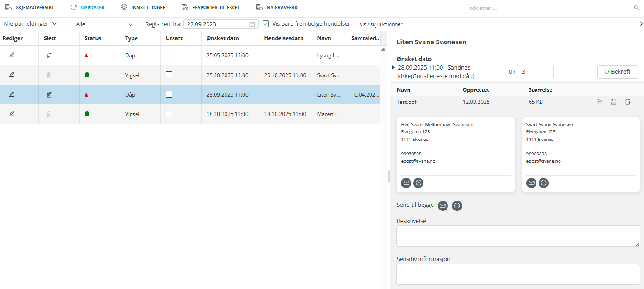Click into the Beskrivelse text field

tap(517, 236)
